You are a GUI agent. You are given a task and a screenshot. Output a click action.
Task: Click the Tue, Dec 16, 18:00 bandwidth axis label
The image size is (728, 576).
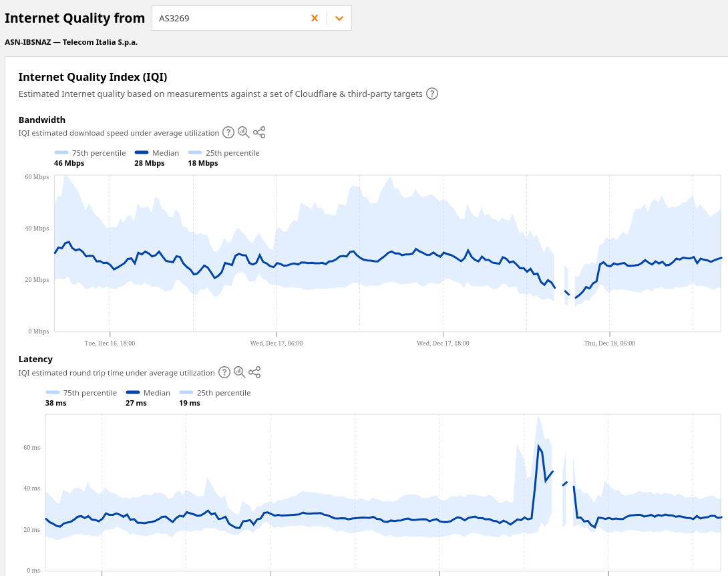pos(110,343)
